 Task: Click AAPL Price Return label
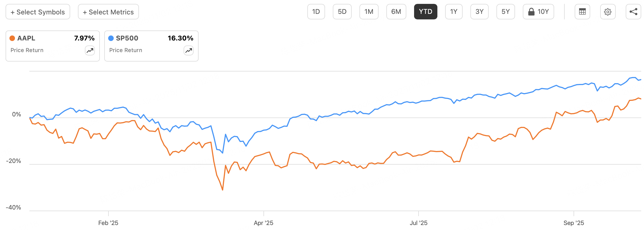click(27, 50)
